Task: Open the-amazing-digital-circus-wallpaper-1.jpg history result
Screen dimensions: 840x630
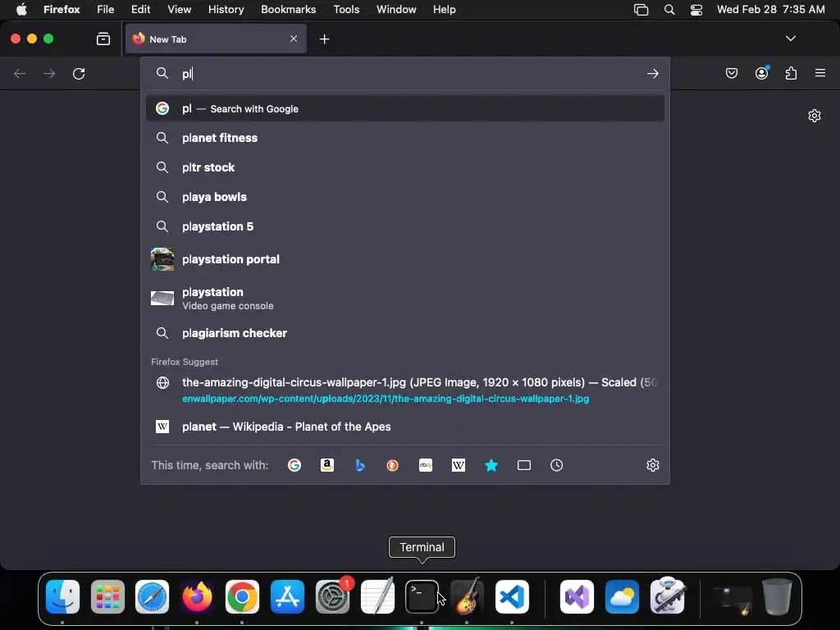Action: click(405, 390)
